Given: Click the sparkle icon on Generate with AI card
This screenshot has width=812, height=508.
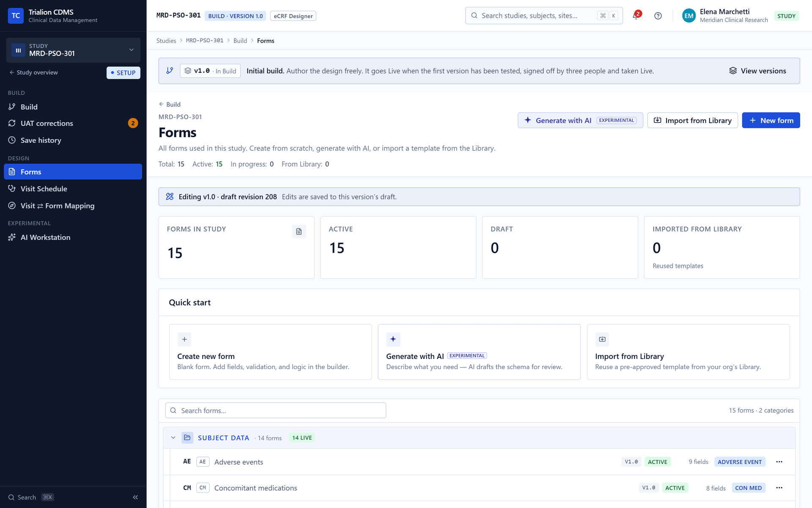Looking at the screenshot, I should point(393,339).
